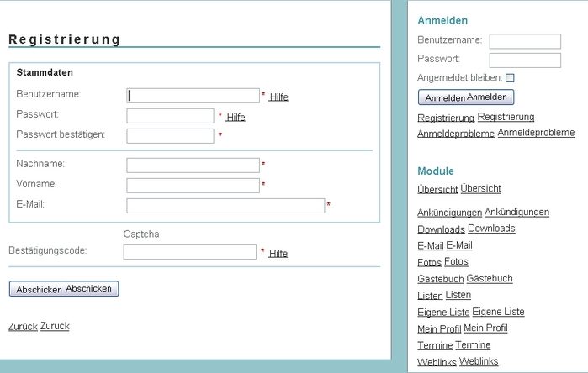Click the Module sidebar heading
The height and width of the screenshot is (373, 588).
[436, 171]
